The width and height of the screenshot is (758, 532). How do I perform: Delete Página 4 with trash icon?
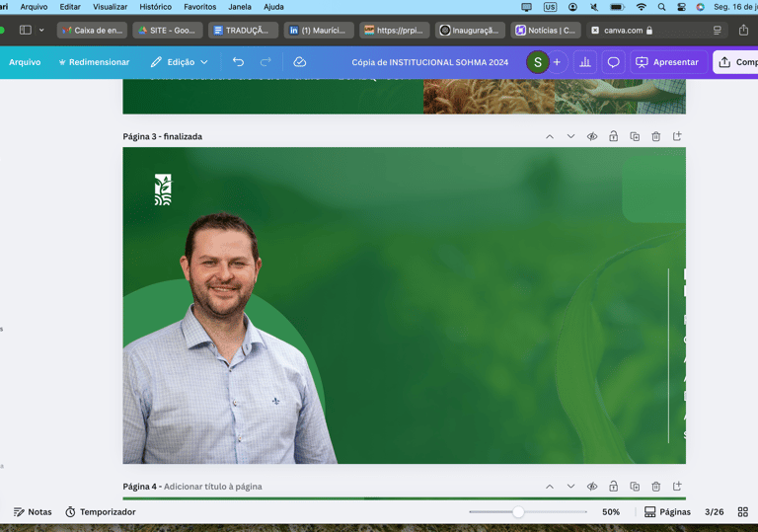(x=656, y=486)
